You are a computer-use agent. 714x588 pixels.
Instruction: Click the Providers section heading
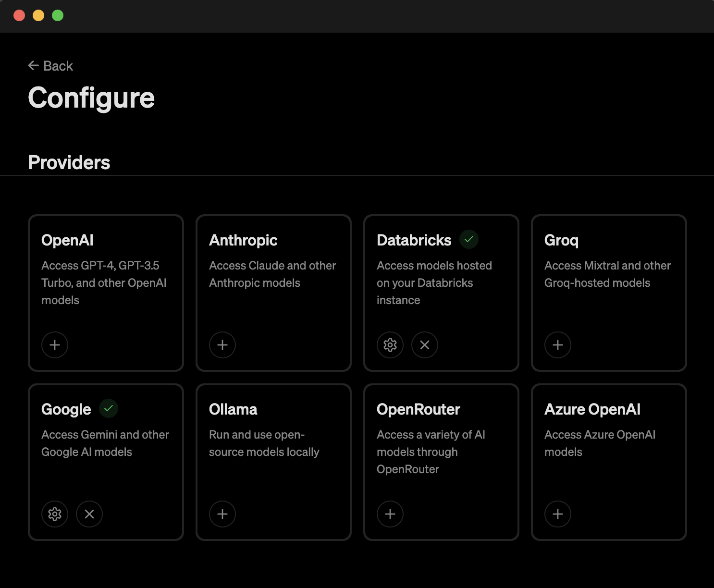pos(69,162)
